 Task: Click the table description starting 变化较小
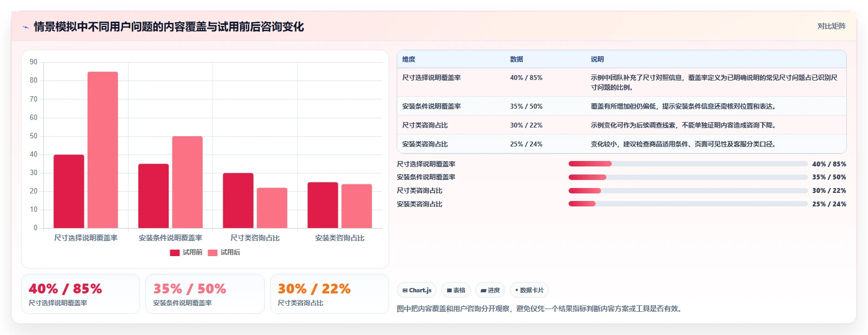683,144
